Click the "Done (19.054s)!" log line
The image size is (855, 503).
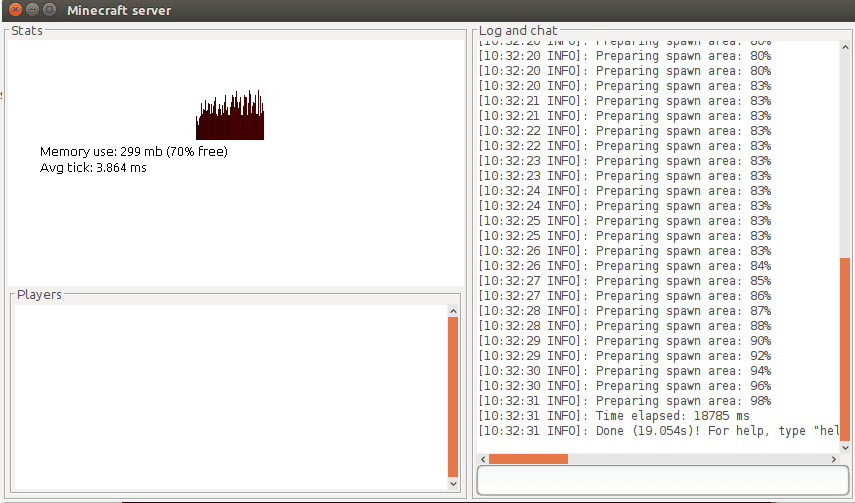tap(658, 431)
